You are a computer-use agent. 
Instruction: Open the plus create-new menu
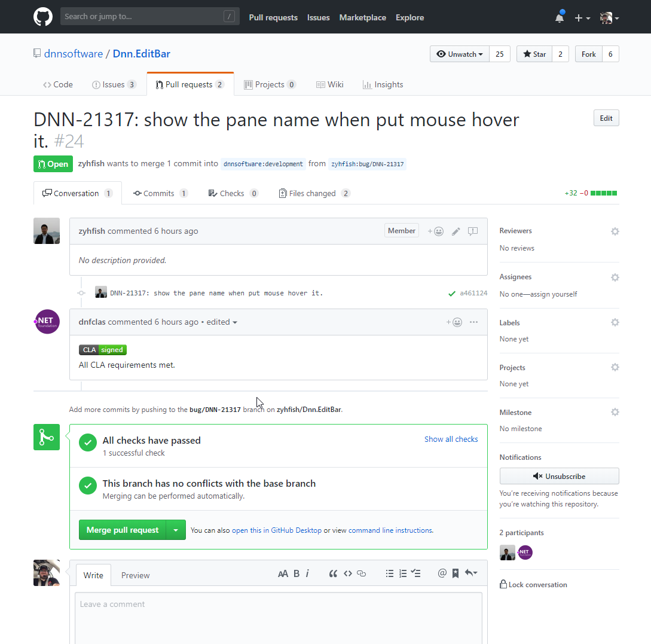pyautogui.click(x=582, y=18)
